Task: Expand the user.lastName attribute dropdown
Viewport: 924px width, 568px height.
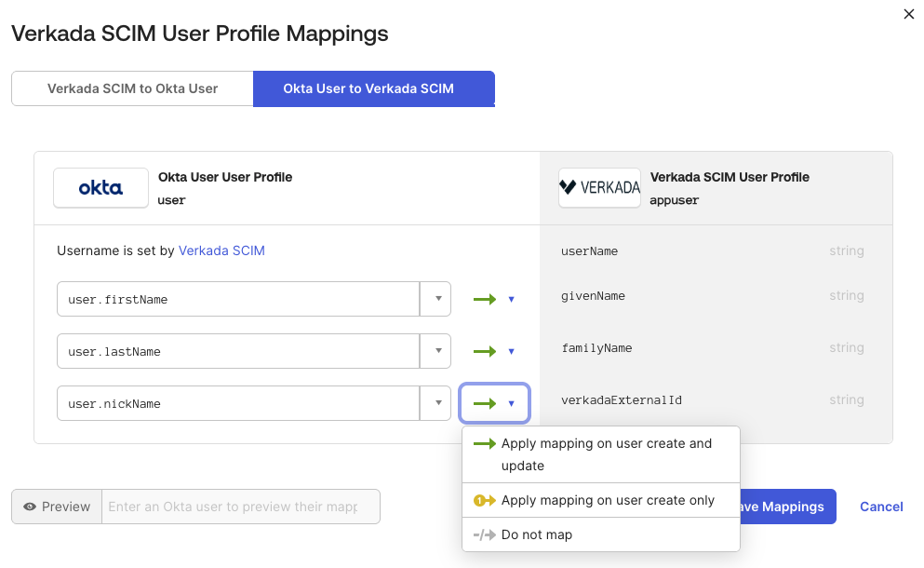Action: pyautogui.click(x=435, y=352)
